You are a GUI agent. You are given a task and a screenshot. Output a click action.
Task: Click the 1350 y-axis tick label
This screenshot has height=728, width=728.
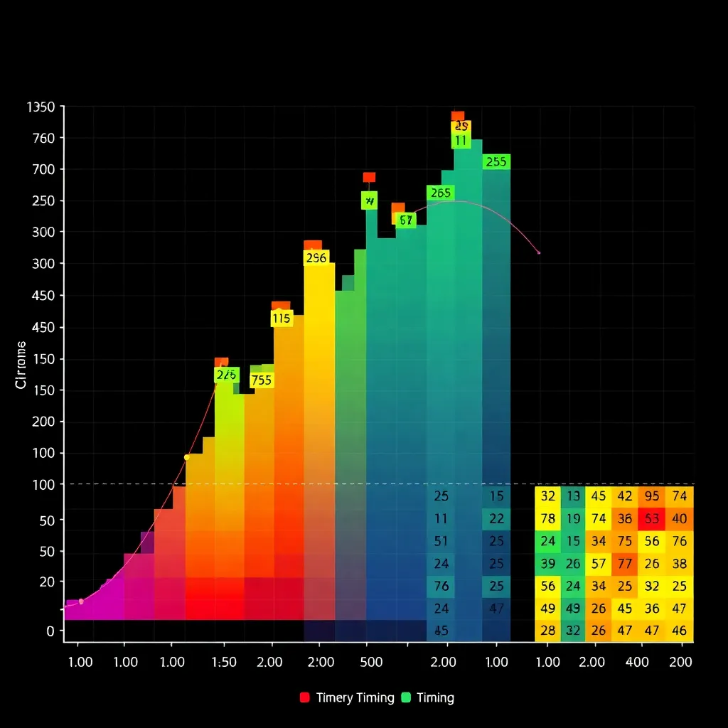point(40,107)
